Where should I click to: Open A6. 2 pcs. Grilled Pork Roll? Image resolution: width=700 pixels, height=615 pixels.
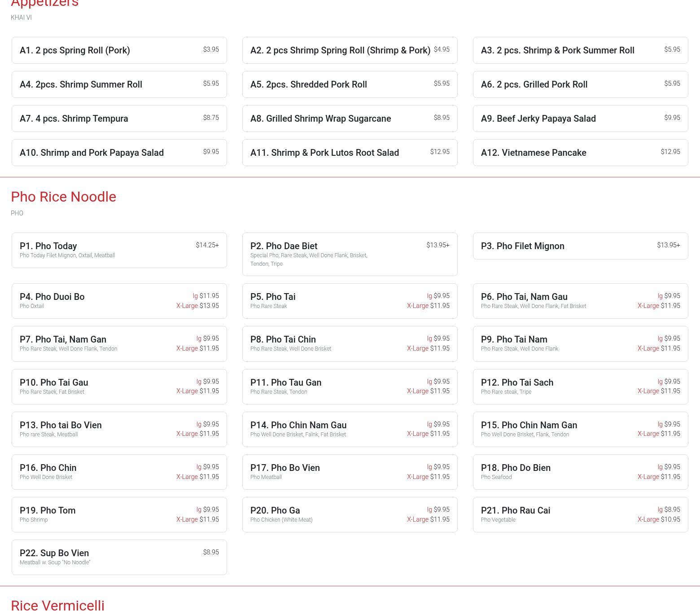click(581, 84)
